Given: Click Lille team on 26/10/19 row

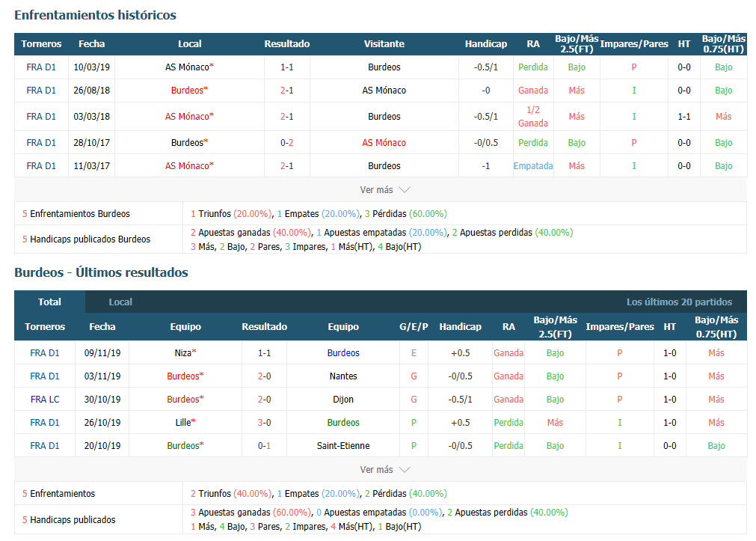Looking at the screenshot, I should point(185,422).
